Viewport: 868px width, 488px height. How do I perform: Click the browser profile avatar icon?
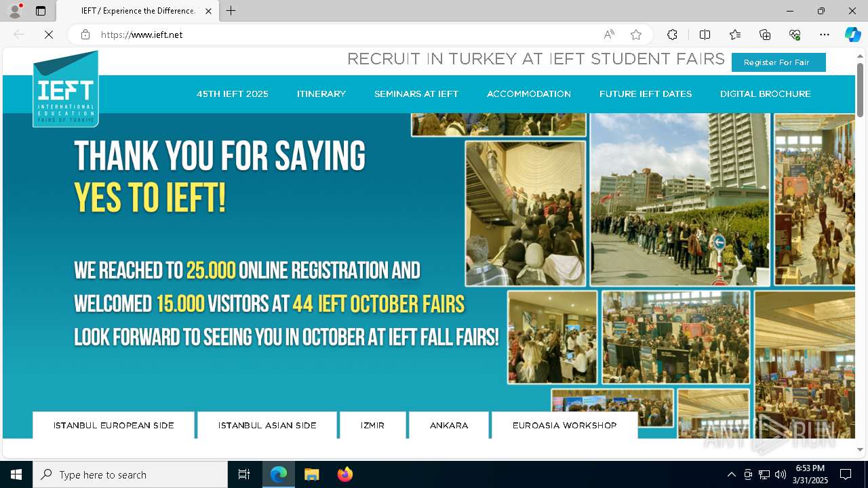tap(15, 11)
